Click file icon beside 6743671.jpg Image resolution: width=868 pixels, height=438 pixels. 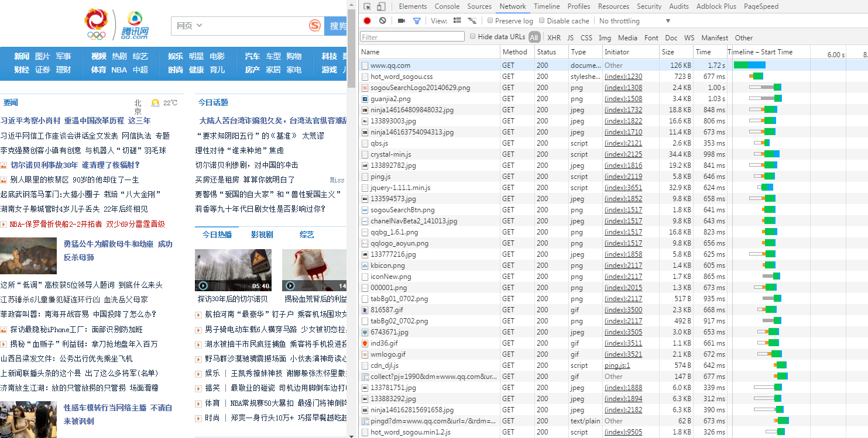pyautogui.click(x=365, y=332)
